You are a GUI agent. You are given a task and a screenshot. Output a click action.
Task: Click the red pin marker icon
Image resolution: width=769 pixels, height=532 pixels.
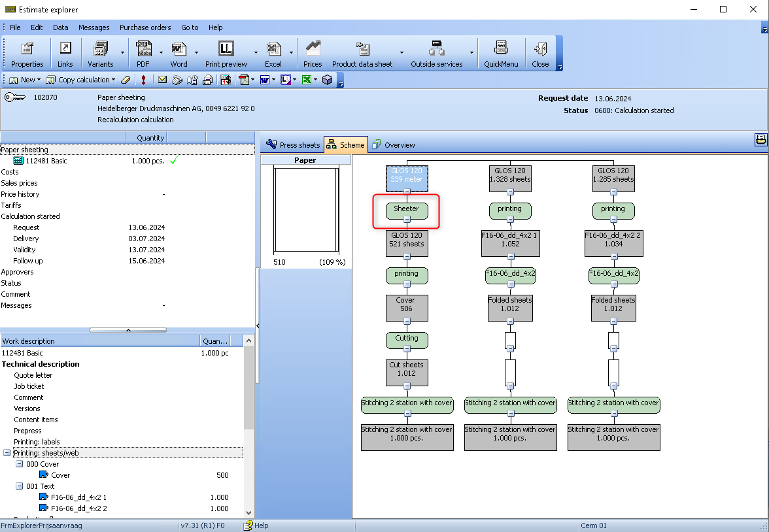pyautogui.click(x=143, y=80)
